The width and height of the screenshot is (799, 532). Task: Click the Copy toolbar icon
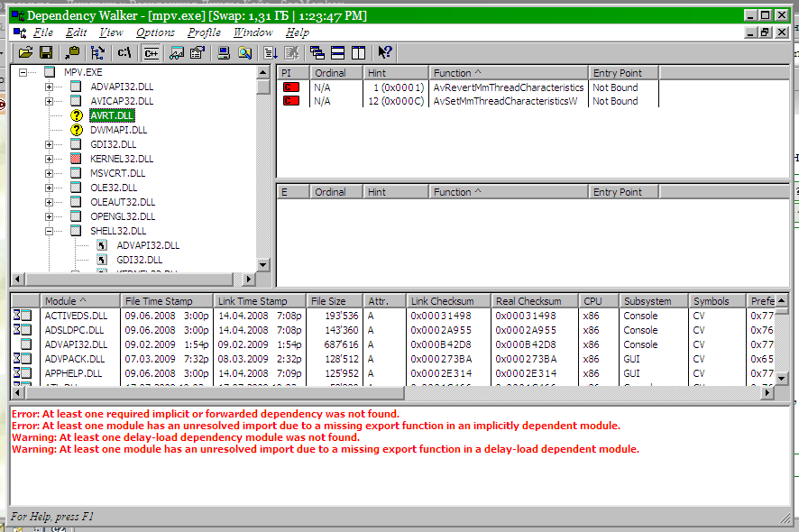73,53
